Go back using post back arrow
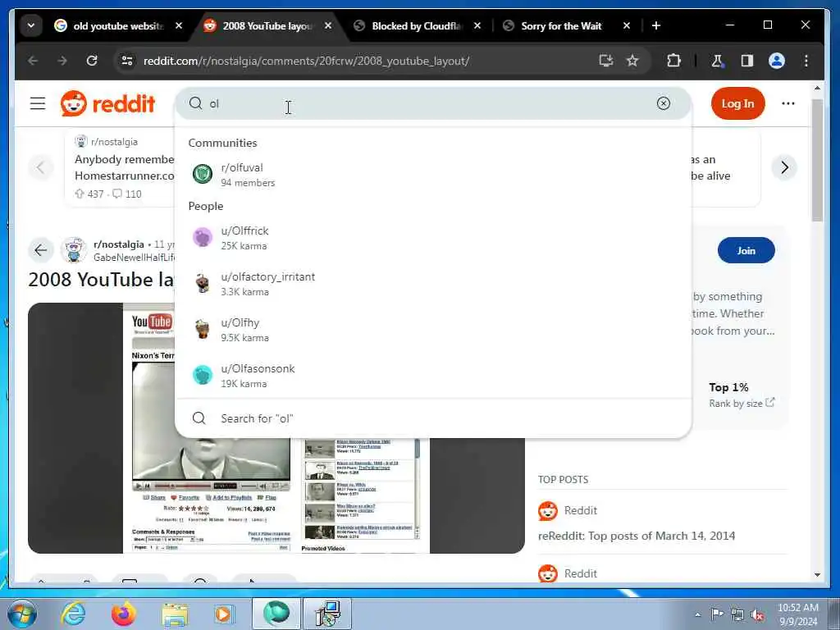The height and width of the screenshot is (630, 840). tap(41, 250)
